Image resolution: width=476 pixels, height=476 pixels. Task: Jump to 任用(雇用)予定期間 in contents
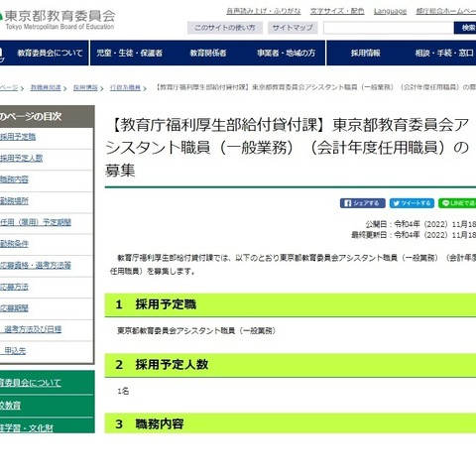[x=36, y=222]
